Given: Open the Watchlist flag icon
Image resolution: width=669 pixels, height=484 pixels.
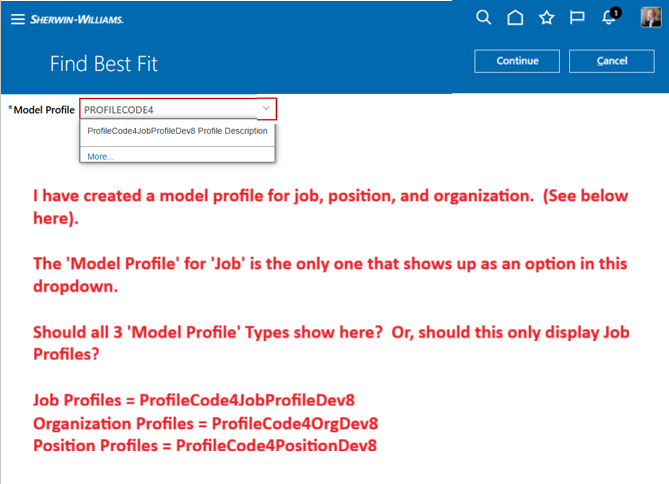Looking at the screenshot, I should pyautogui.click(x=577, y=18).
